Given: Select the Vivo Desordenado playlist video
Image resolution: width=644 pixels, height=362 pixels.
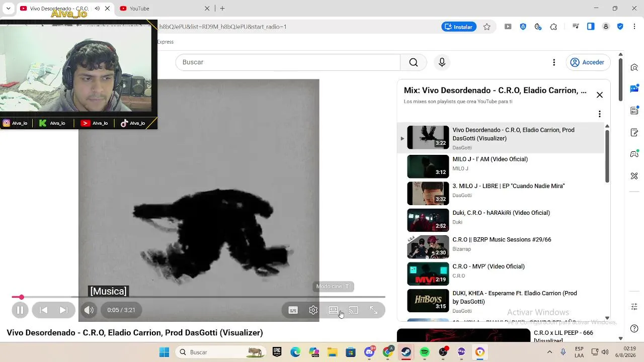Looking at the screenshot, I should 501,138.
